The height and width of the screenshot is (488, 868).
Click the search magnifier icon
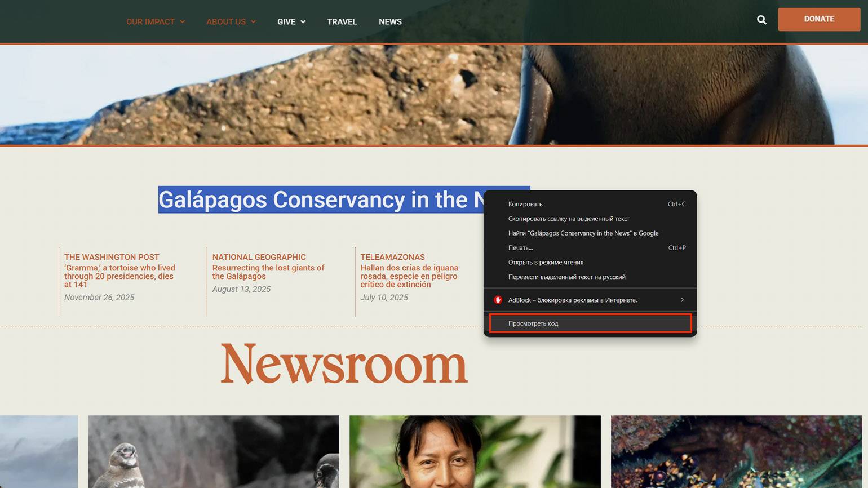click(x=761, y=20)
